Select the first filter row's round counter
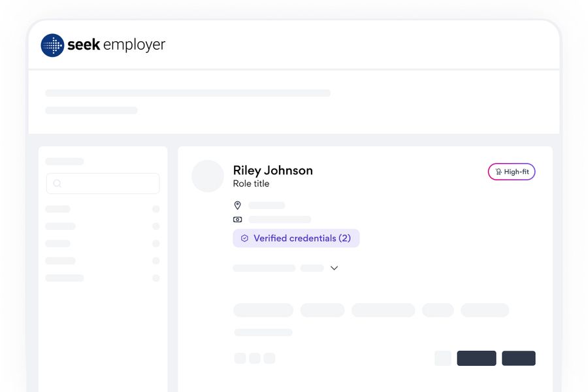This screenshot has width=588, height=392. click(156, 209)
